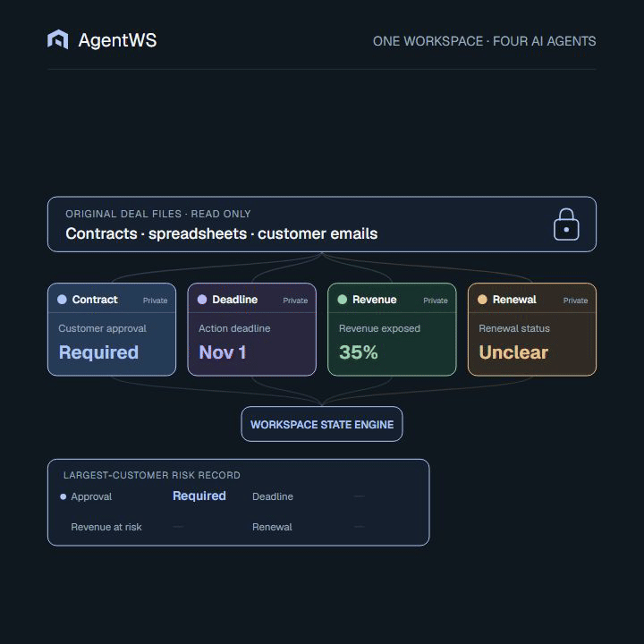Click the Private tag on Deadline card
This screenshot has width=644, height=644.
[295, 301]
